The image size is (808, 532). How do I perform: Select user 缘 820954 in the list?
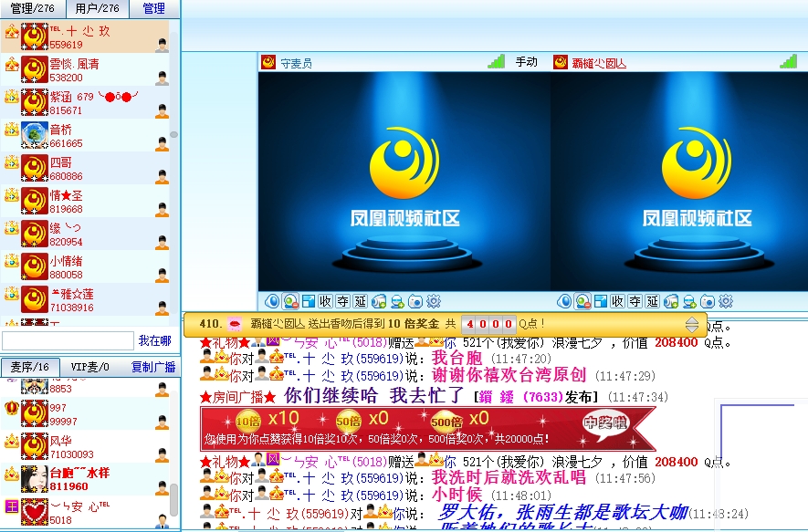click(85, 235)
